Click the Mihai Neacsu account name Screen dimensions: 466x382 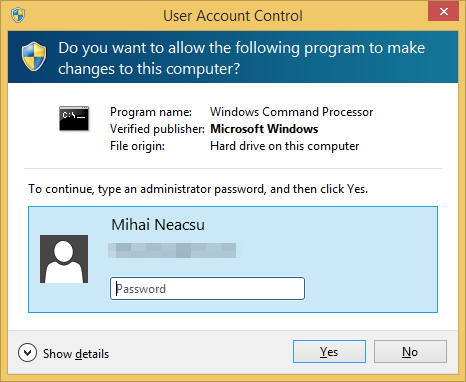pos(158,225)
